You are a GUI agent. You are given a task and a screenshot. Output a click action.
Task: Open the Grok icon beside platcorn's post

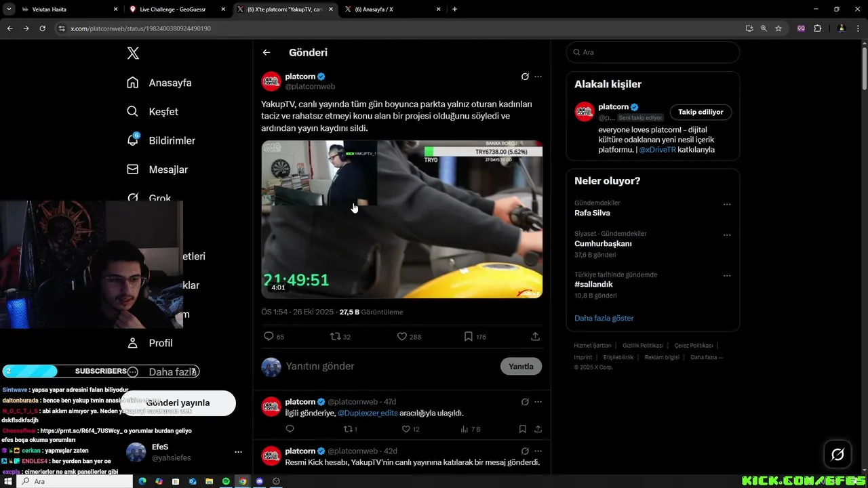pos(525,77)
